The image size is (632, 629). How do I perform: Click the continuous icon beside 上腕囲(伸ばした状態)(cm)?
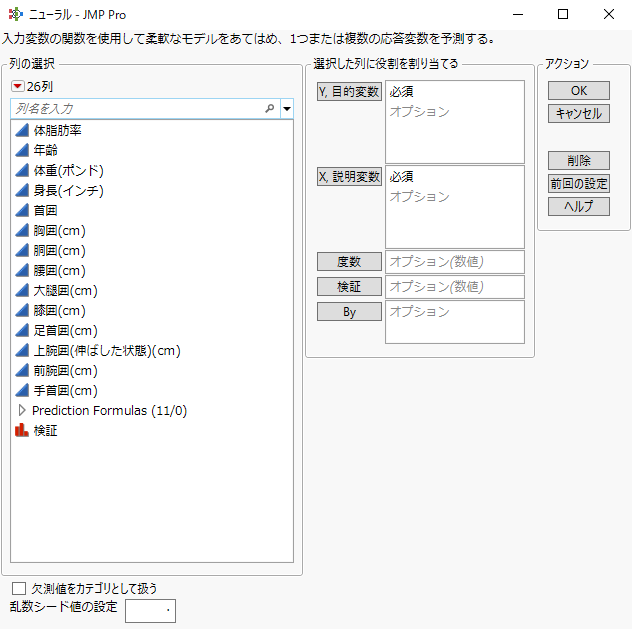(22, 351)
